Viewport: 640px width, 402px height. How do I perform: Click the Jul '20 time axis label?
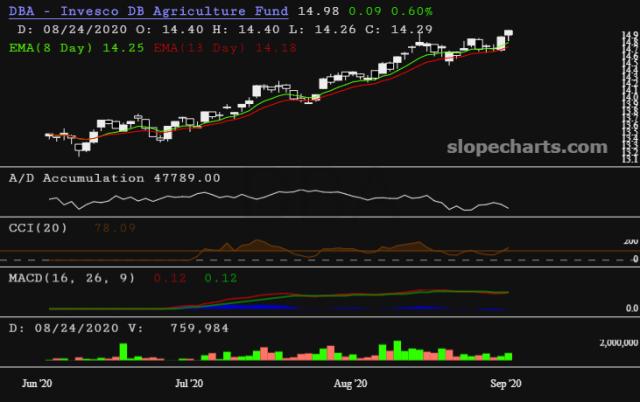coord(189,383)
